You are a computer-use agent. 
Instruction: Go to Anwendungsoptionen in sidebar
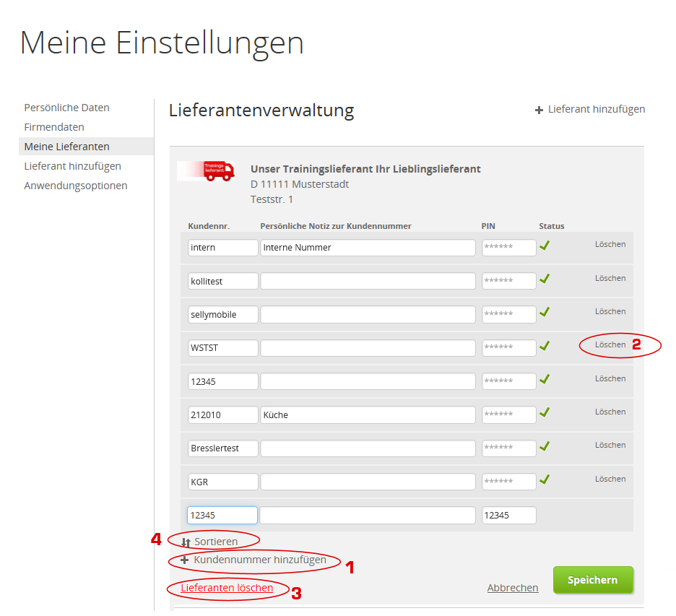pyautogui.click(x=76, y=186)
